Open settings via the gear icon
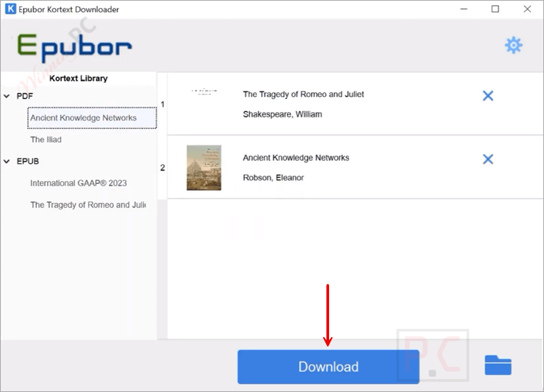Image resolution: width=544 pixels, height=392 pixels. (513, 45)
